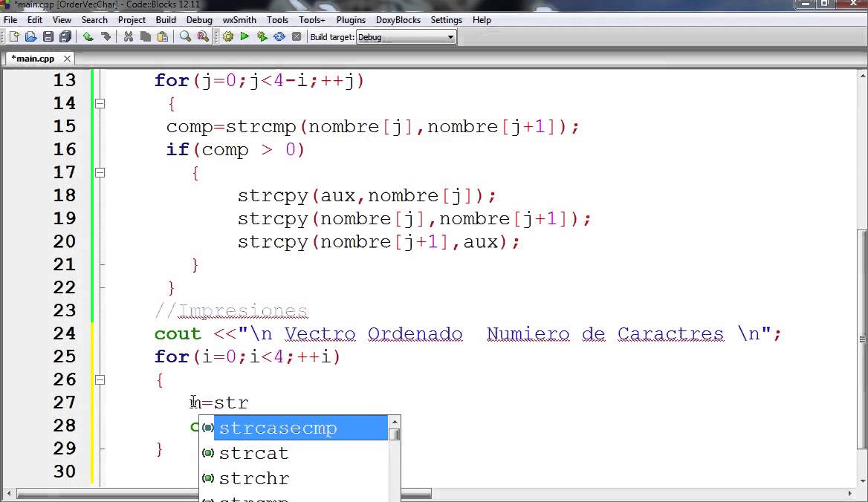868x502 pixels.
Task: Choose strchr in the autocomplete popup
Action: [x=254, y=478]
